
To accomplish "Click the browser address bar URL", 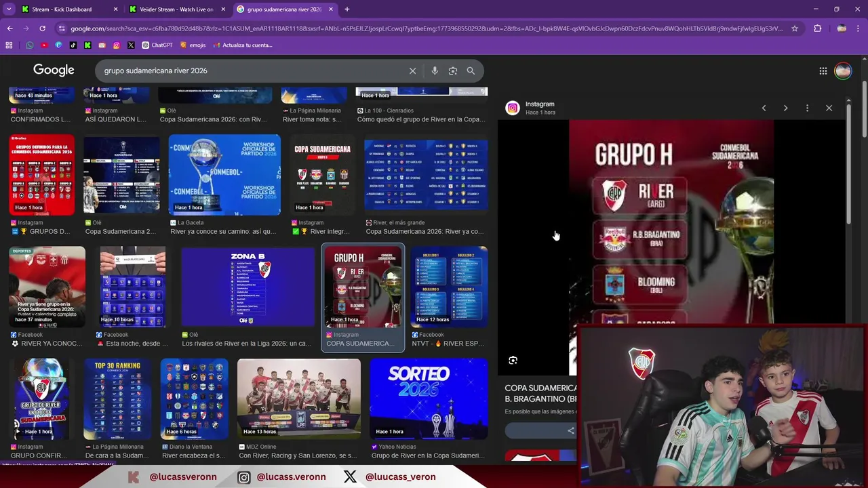I will (x=427, y=28).
